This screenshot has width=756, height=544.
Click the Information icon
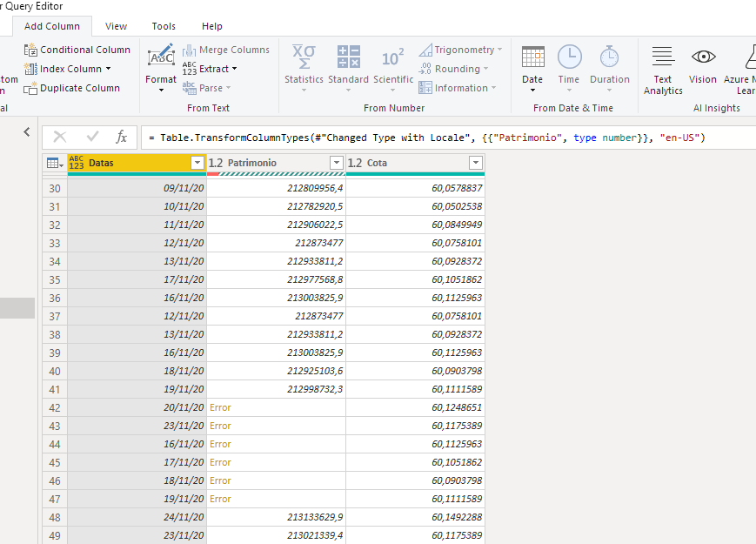(x=425, y=88)
